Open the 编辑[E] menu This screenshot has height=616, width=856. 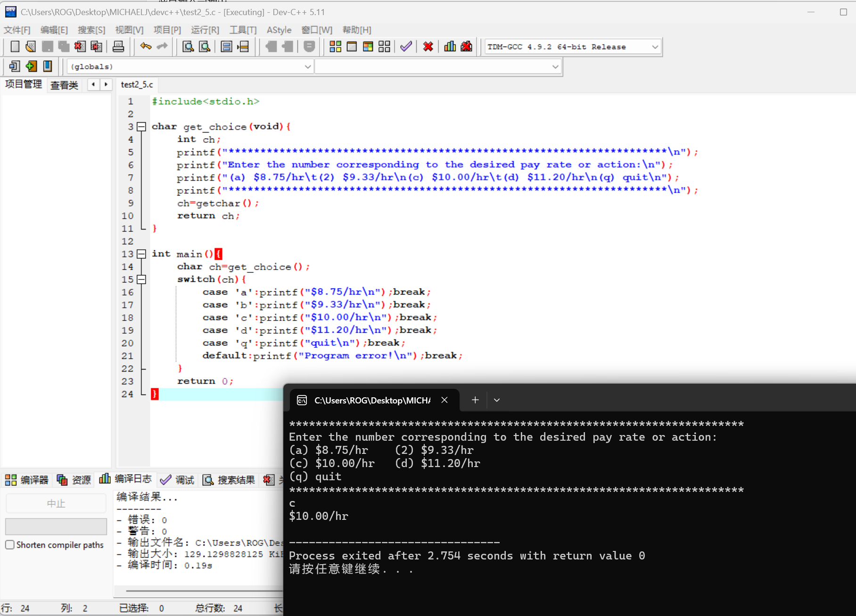coord(54,30)
